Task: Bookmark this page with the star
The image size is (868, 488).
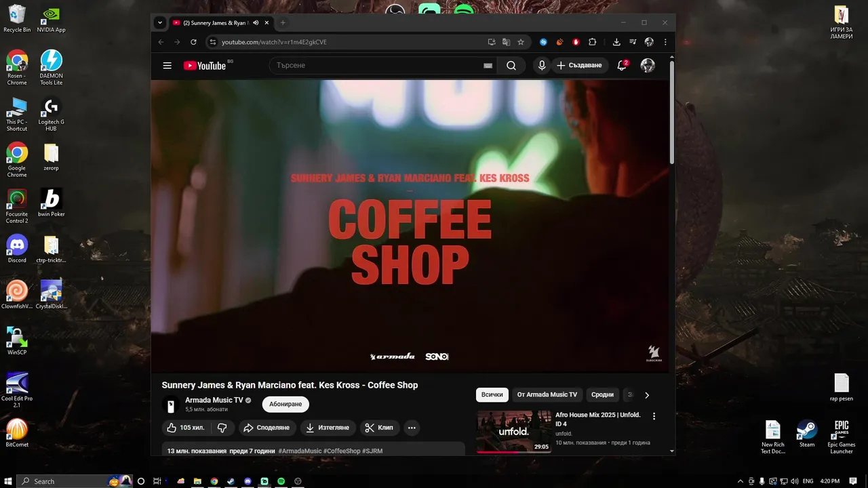Action: [521, 42]
